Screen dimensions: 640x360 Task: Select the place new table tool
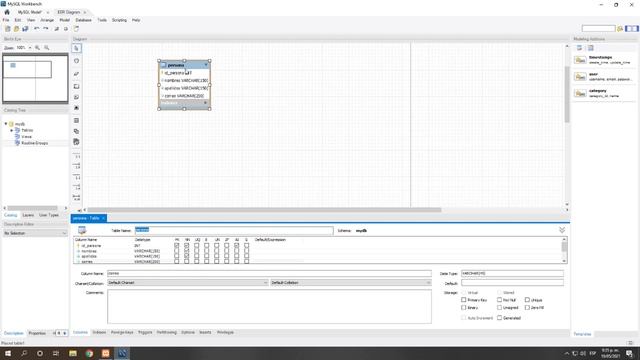tap(76, 120)
